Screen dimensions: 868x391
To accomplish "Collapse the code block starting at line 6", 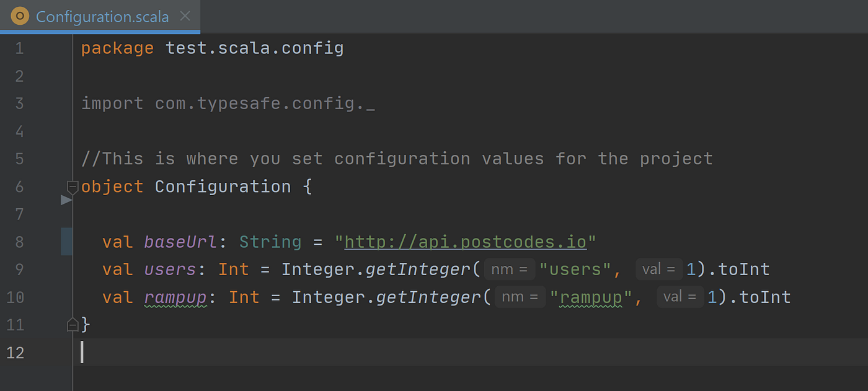I will click(73, 185).
